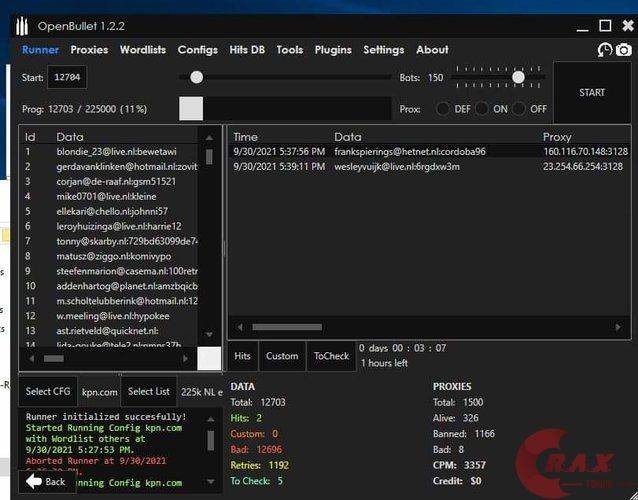Screen dimensions: 638x500
Task: Click the Data column header of the wordlist
Action: [70, 137]
